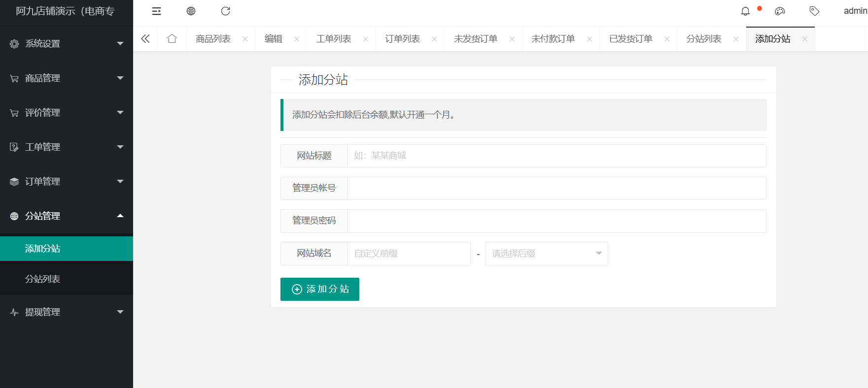
Task: Collapse the 分站管理 sidebar menu
Action: point(67,216)
